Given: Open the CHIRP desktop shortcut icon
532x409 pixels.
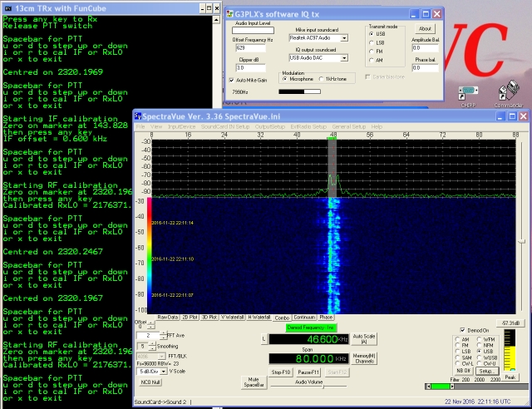Looking at the screenshot, I should click(x=466, y=91).
